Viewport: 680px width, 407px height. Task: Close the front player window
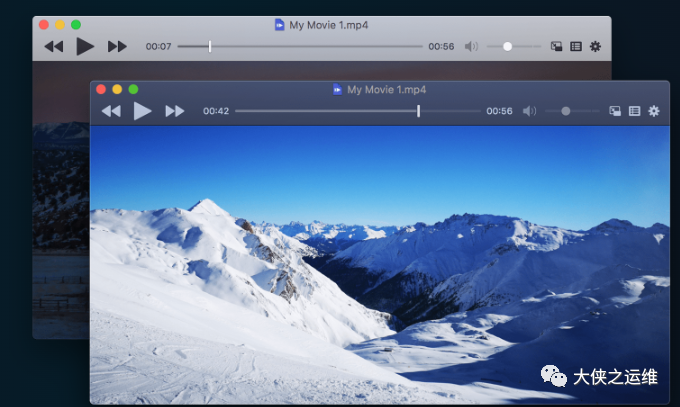pyautogui.click(x=101, y=89)
